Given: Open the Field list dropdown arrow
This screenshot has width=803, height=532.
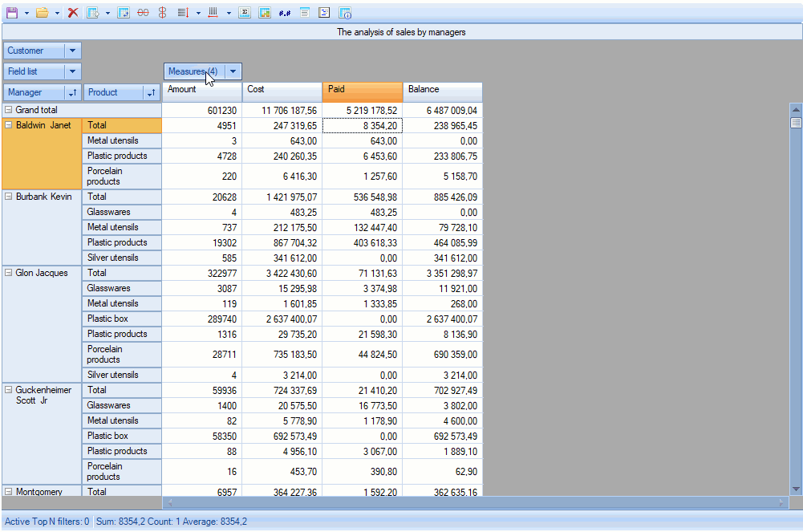Looking at the screenshot, I should (x=72, y=71).
